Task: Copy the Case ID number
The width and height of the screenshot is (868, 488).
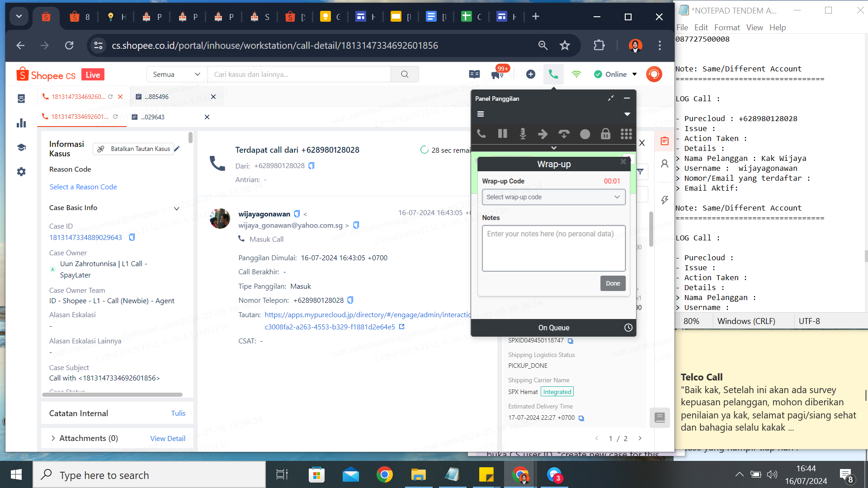Action: click(132, 237)
